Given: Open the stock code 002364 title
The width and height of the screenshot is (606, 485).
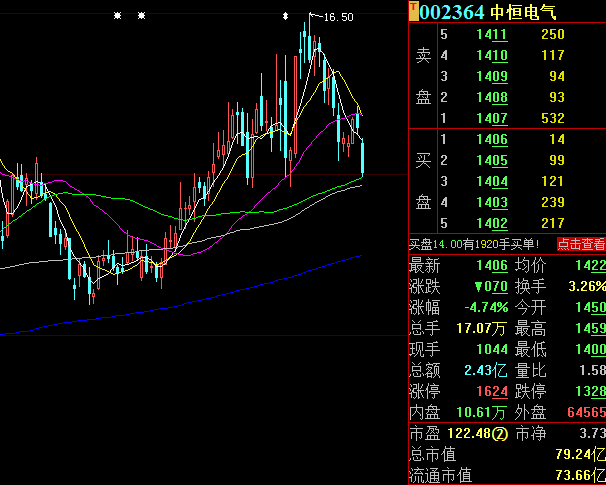Looking at the screenshot, I should [452, 12].
